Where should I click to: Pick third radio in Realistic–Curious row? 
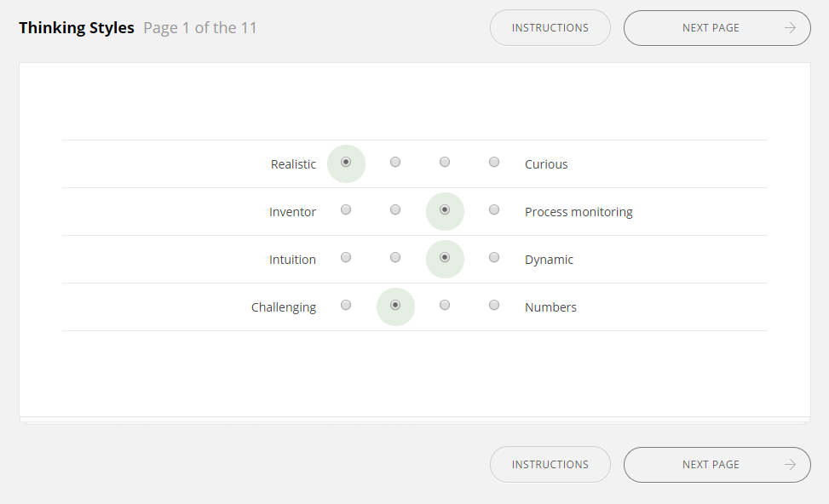point(445,163)
